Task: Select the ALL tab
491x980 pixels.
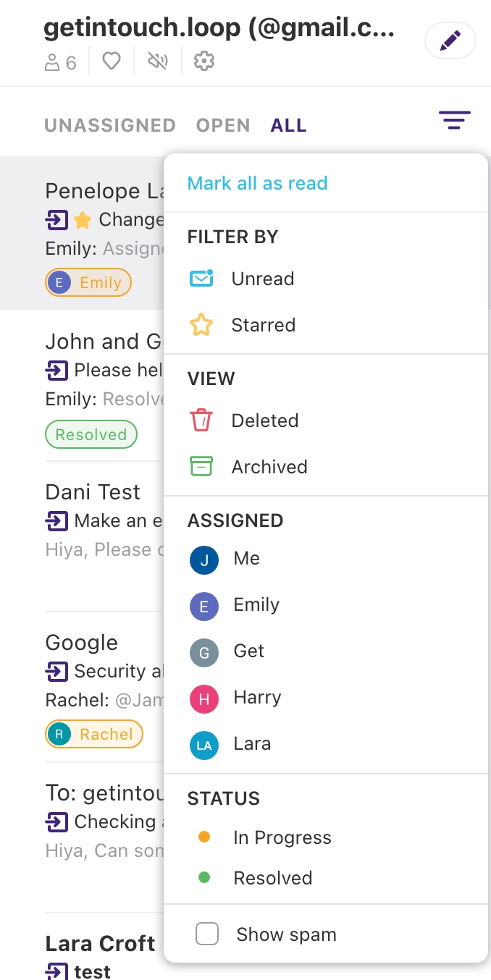Action: pos(289,125)
